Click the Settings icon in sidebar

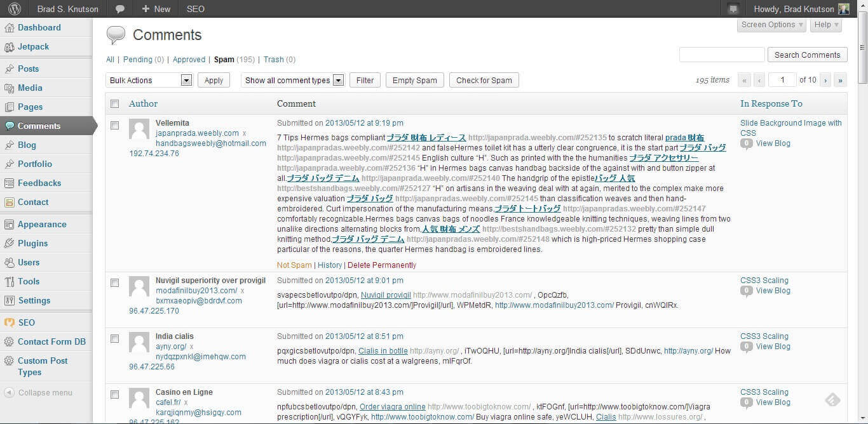9,300
